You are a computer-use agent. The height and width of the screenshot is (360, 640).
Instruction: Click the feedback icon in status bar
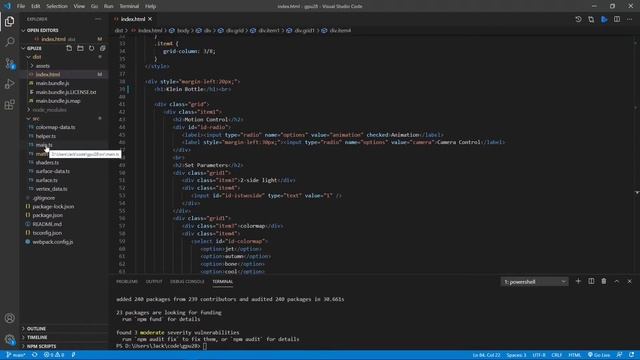point(619,355)
